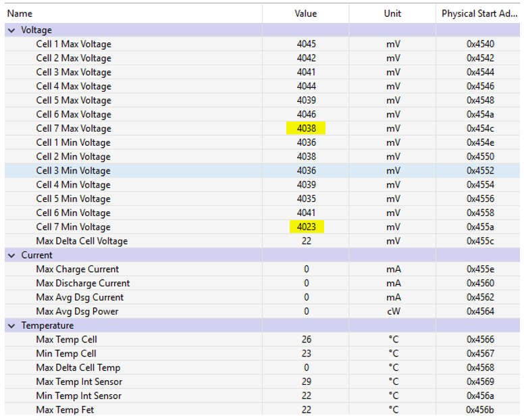Click the 4045 value of Cell 1 Max
Viewport: 524px width, 420px height.
coord(306,44)
